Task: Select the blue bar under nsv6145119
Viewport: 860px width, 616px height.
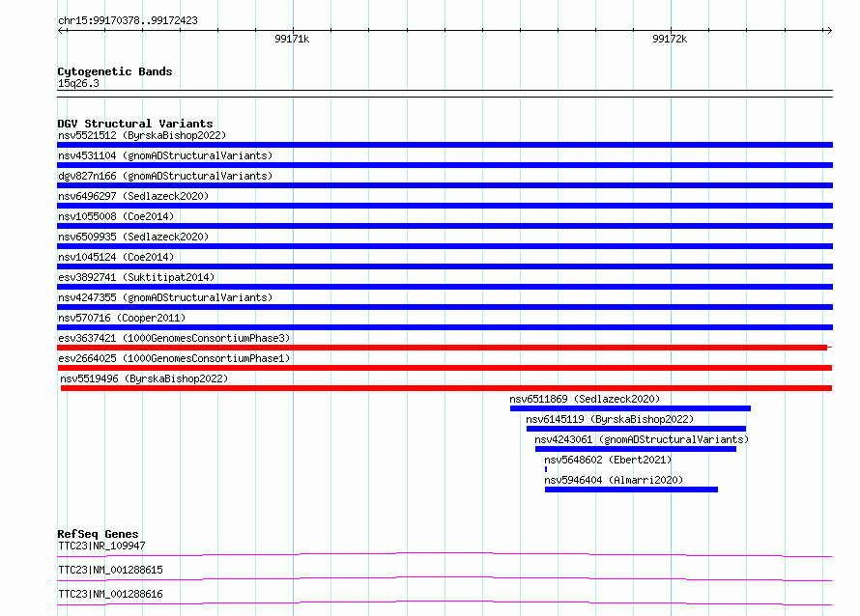Action: coord(636,429)
